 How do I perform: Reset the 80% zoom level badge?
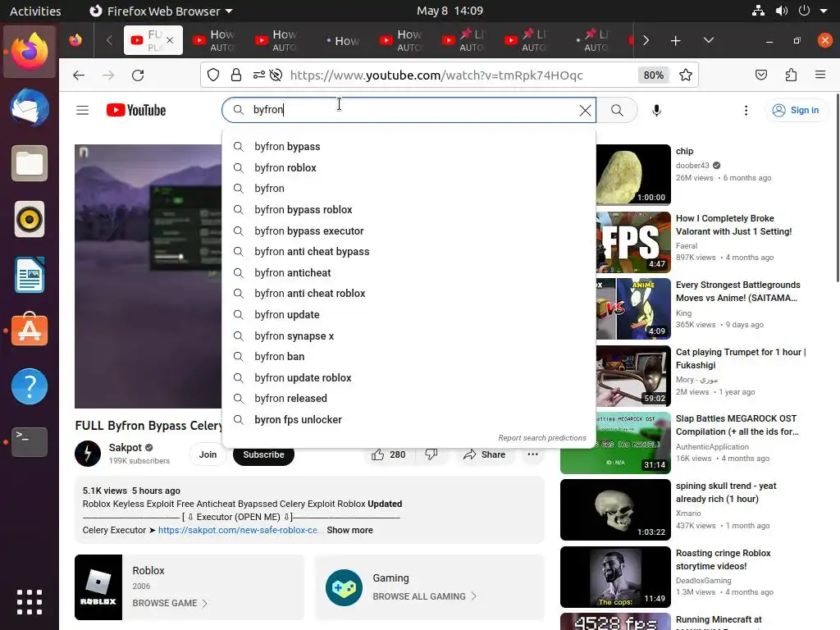pos(654,75)
